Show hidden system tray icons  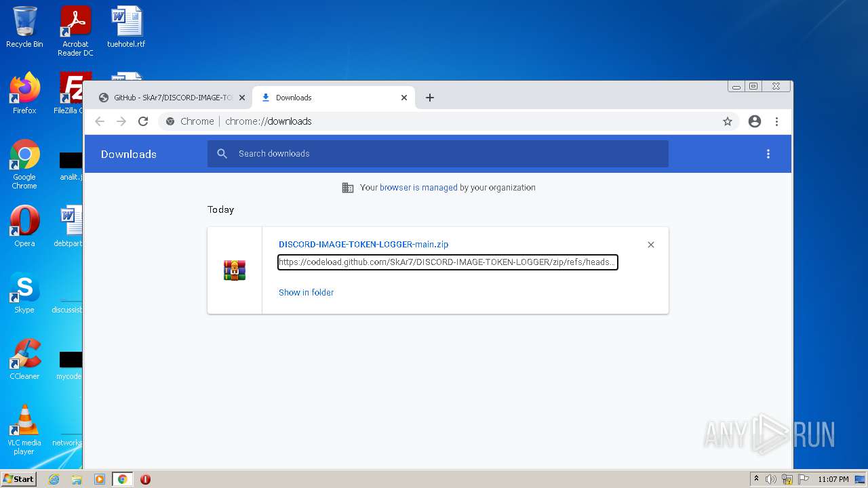tap(756, 479)
